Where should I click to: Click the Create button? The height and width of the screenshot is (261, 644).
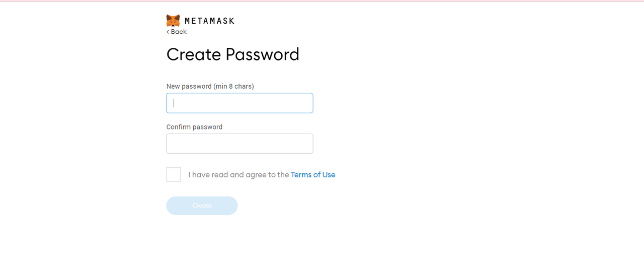(202, 206)
